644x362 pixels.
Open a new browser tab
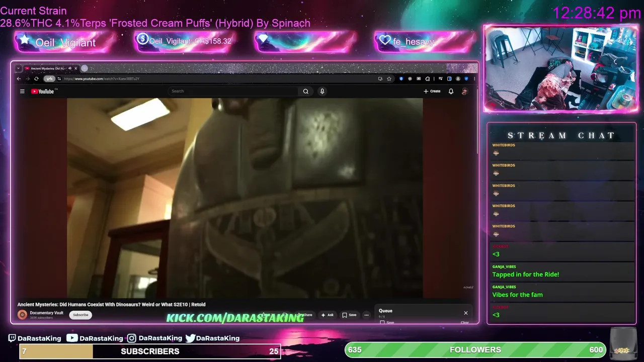85,68
